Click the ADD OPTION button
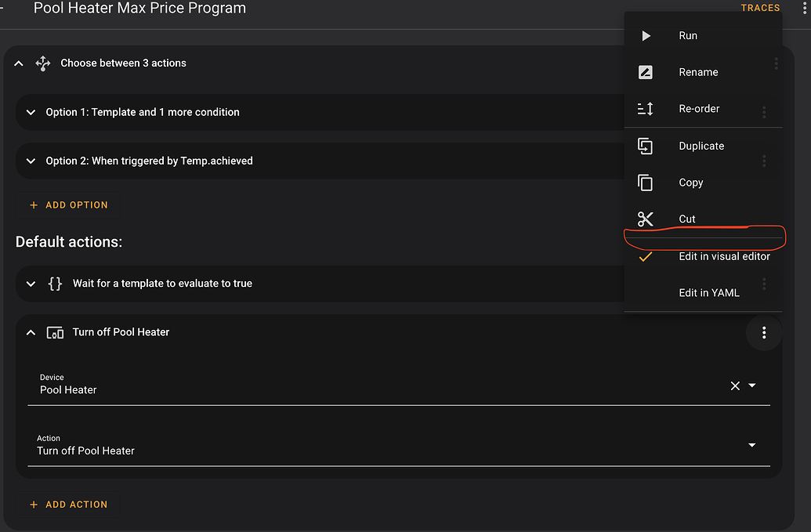 69,204
